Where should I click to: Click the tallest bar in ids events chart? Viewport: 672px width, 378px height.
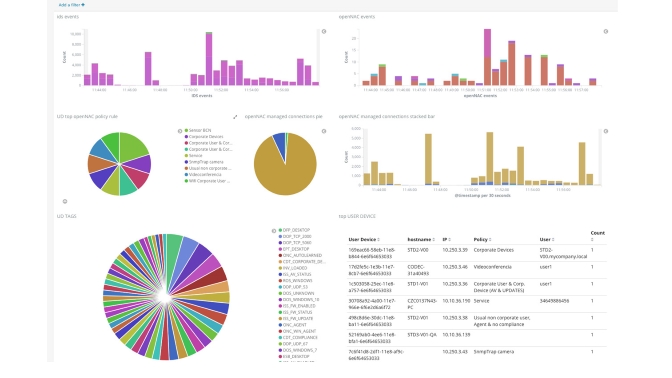[x=209, y=59]
